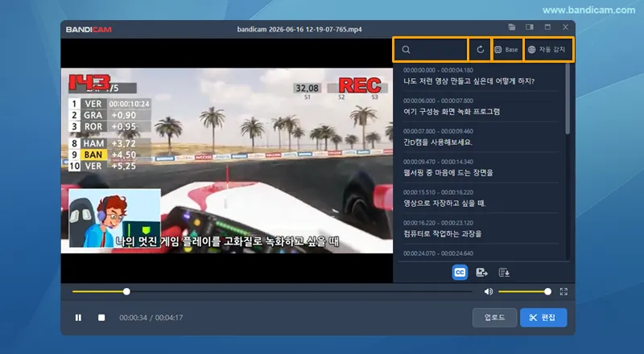
Task: Open the Base model selector
Action: click(x=507, y=50)
